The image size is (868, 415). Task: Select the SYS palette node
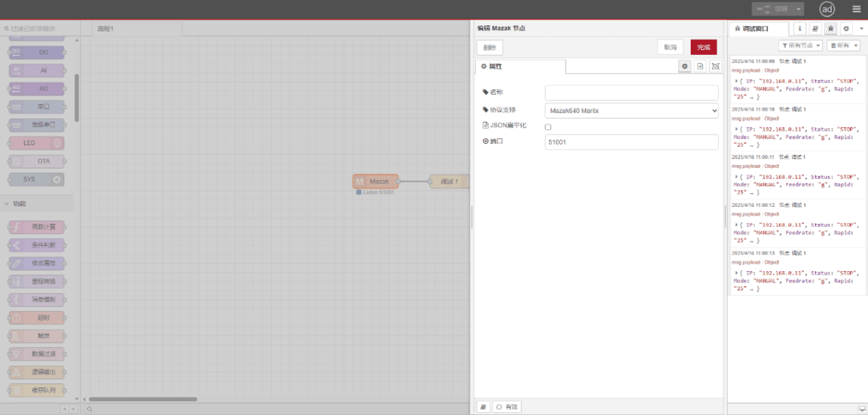pos(37,179)
